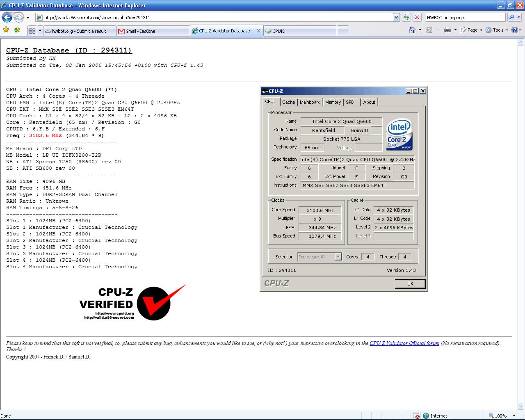The width and height of the screenshot is (525, 420).
Task: Click the Internet security zone indicator
Action: [x=434, y=415]
